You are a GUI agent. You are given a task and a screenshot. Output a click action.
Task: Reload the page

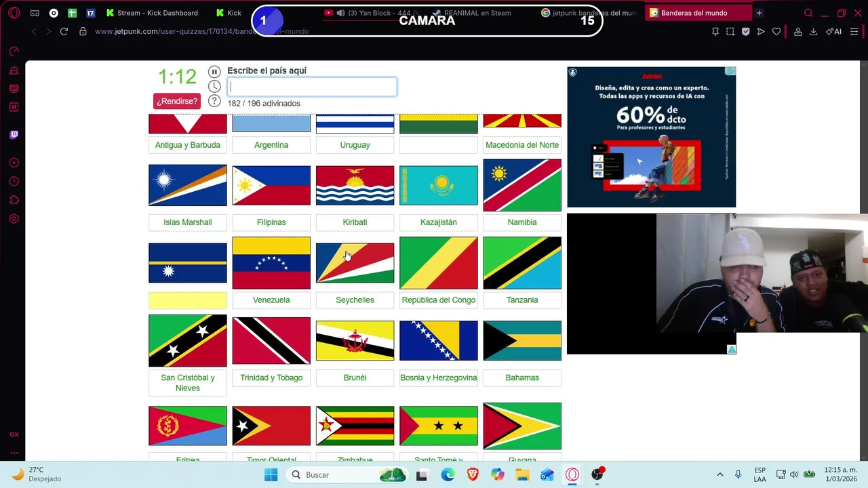click(64, 31)
